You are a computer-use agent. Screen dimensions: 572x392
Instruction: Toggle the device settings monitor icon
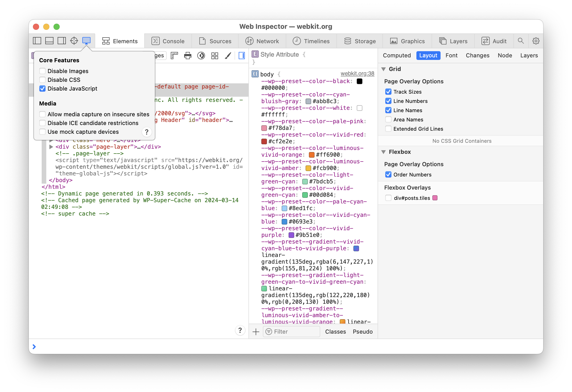(86, 41)
